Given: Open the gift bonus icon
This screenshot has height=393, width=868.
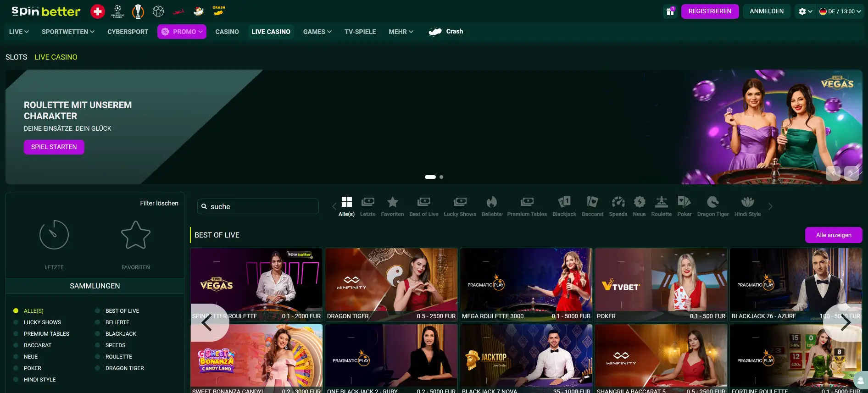Looking at the screenshot, I should coord(670,11).
